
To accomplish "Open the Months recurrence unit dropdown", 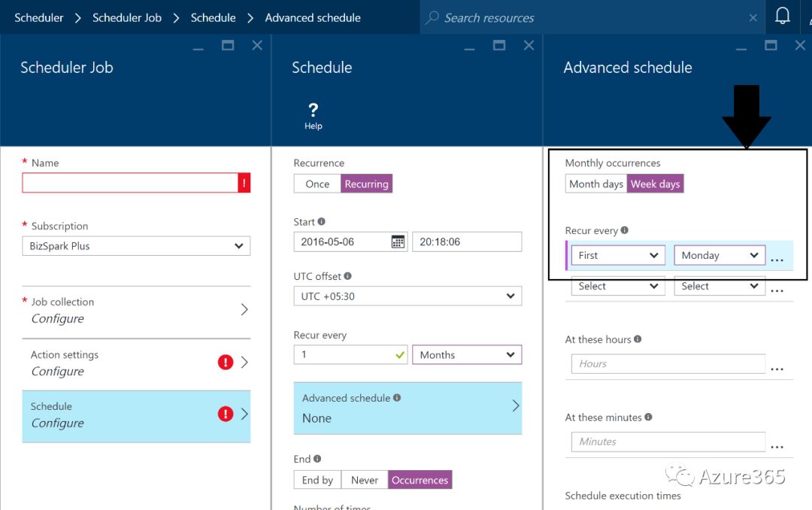I will pyautogui.click(x=466, y=355).
